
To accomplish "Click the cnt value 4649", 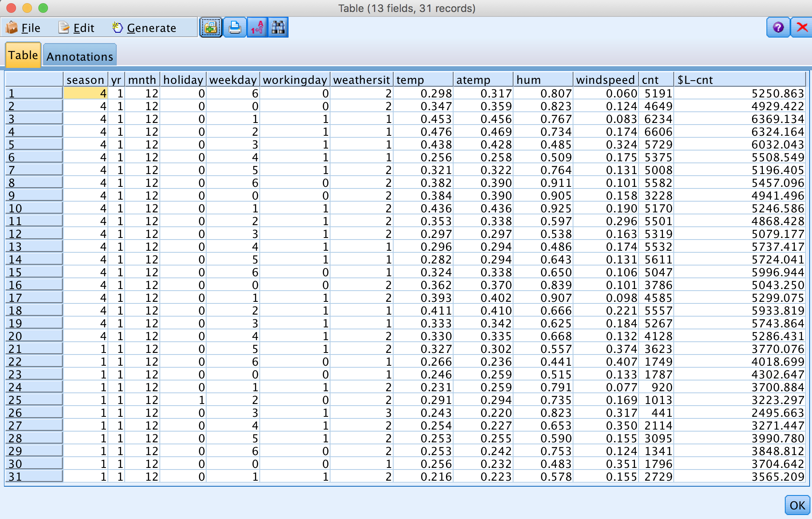I will pyautogui.click(x=659, y=106).
